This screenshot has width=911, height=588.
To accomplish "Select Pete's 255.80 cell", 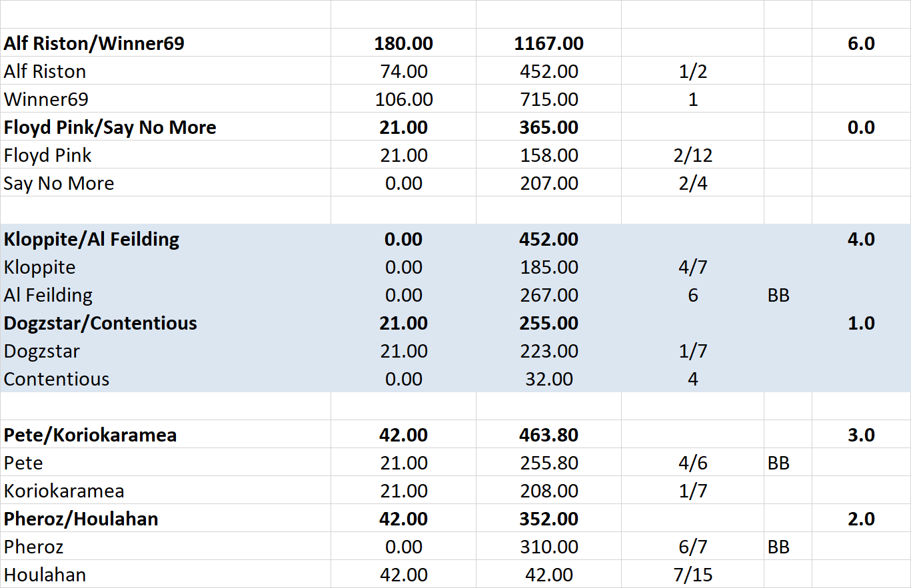I will click(x=548, y=463).
